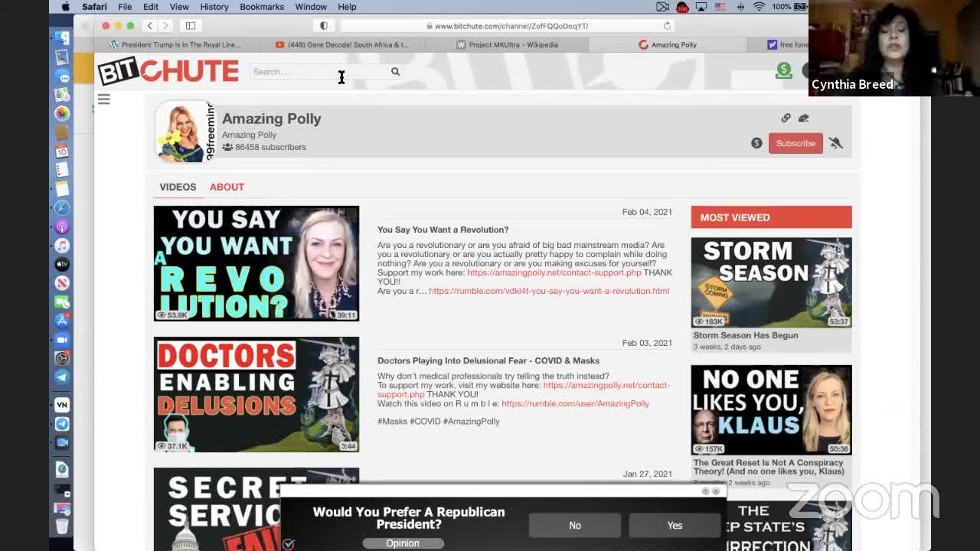Open the File menu
Viewport: 980px width, 551px height.
point(125,7)
